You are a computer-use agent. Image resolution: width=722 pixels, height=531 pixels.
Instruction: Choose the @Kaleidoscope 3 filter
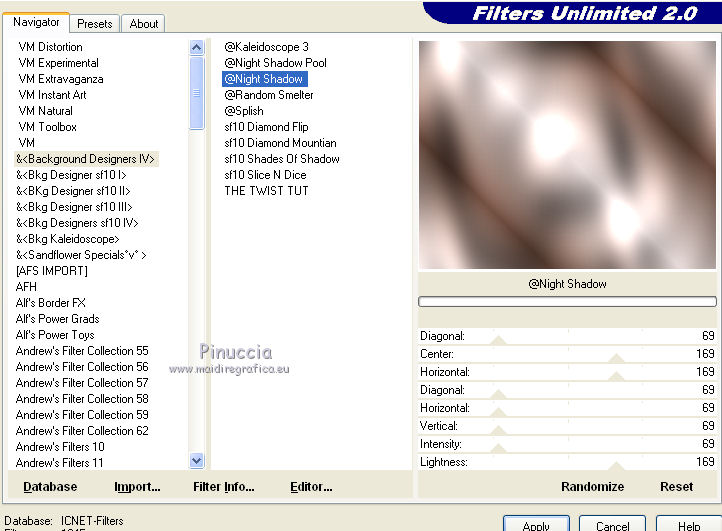point(267,47)
